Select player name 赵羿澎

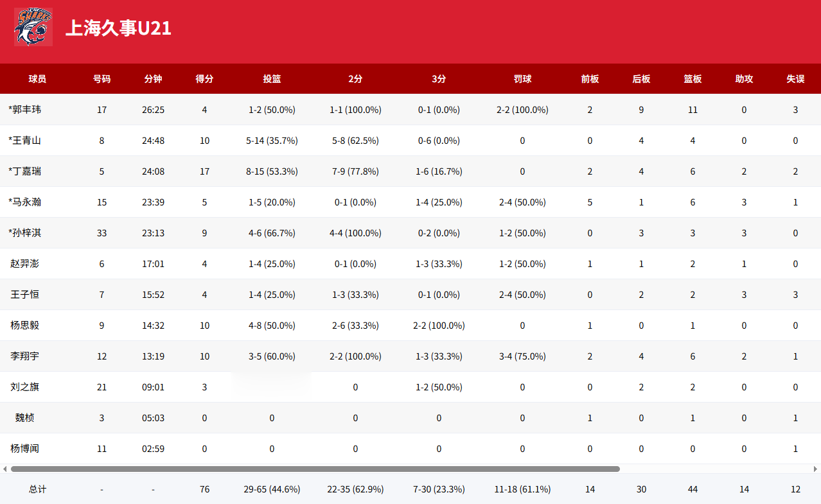[x=24, y=264]
